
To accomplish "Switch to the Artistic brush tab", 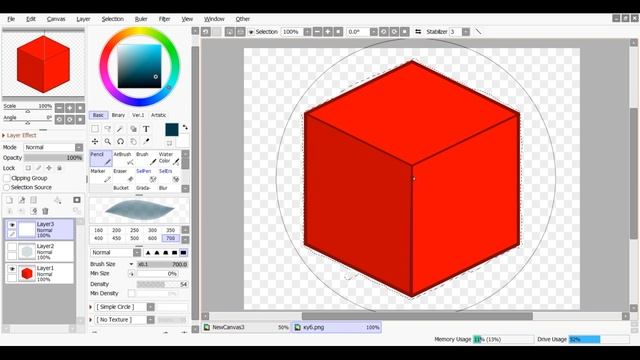I will 159,115.
